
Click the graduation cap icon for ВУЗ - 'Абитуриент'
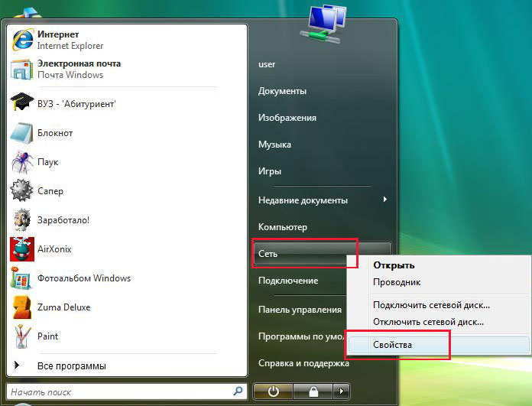tap(21, 102)
